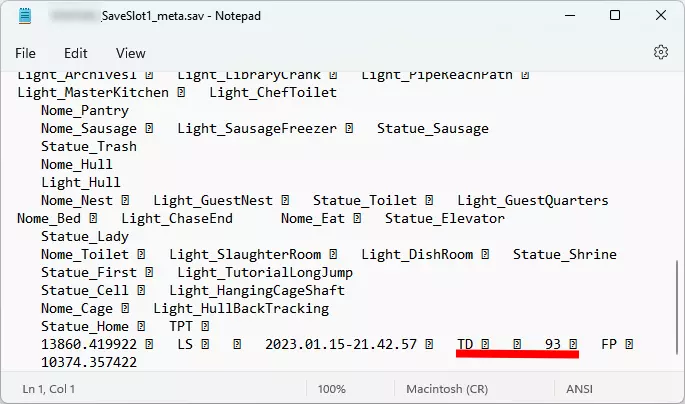Click the Light_HullBackTracking text
This screenshot has height=404, width=685.
[x=241, y=308]
